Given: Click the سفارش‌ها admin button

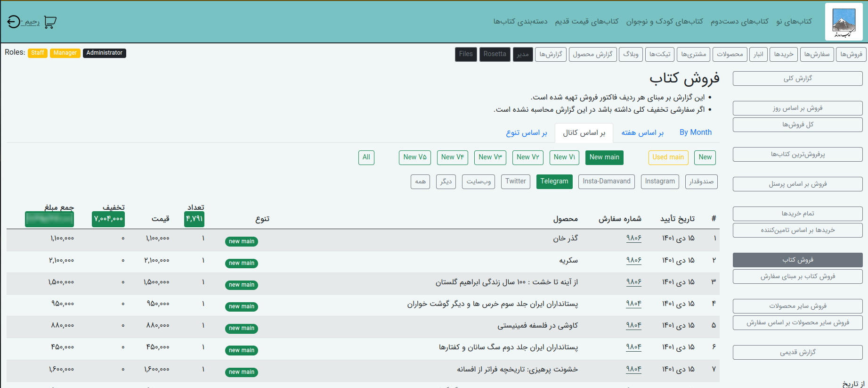Looking at the screenshot, I should coord(817,54).
